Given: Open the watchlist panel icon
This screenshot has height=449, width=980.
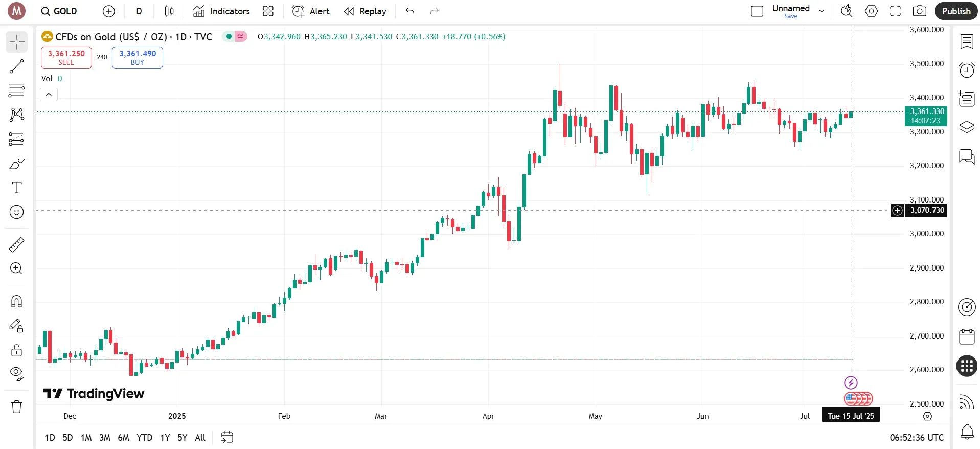Looking at the screenshot, I should [966, 41].
